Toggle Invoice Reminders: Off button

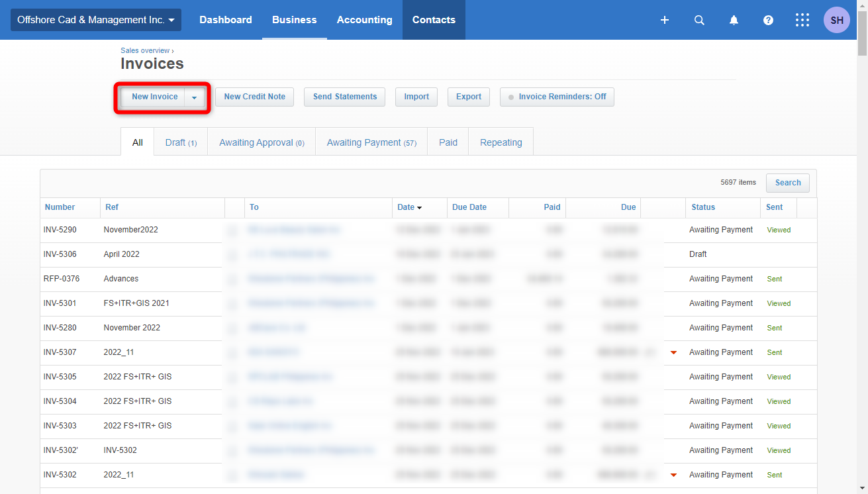coord(557,97)
